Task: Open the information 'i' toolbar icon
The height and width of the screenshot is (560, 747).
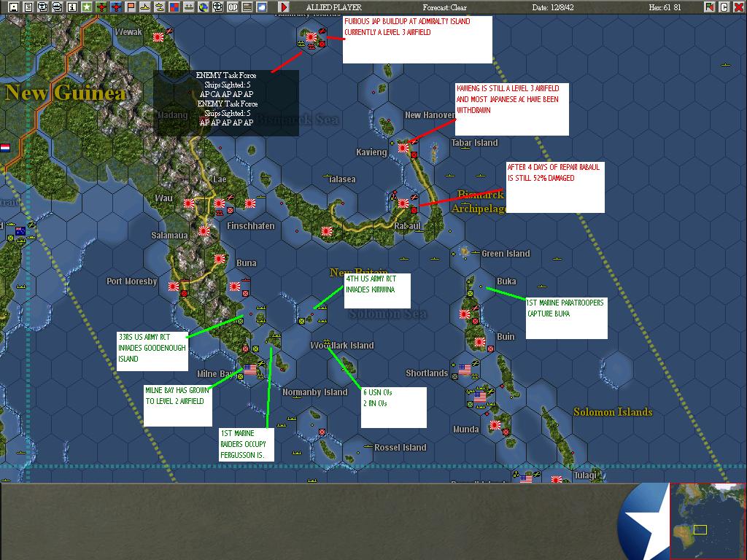Action: pyautogui.click(x=72, y=7)
